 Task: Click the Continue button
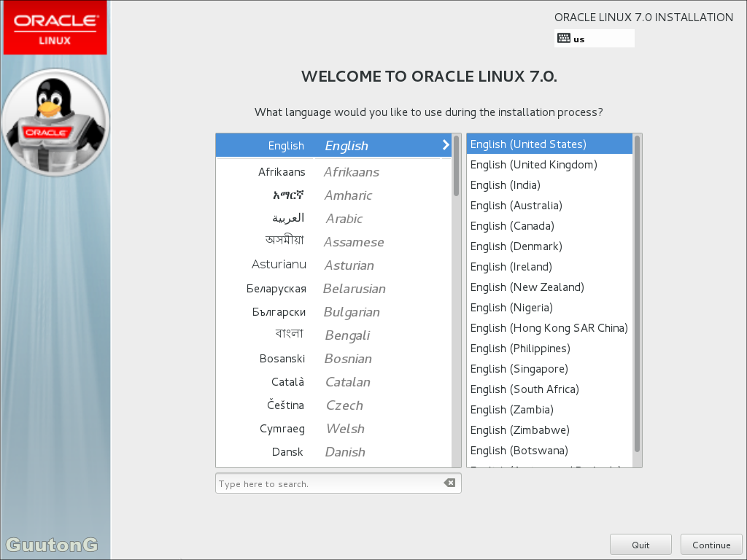pos(711,545)
